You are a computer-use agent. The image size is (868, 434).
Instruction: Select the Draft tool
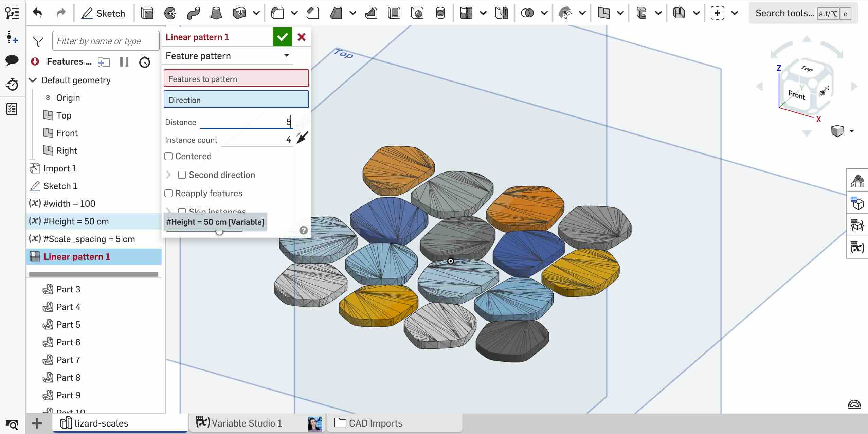[336, 13]
